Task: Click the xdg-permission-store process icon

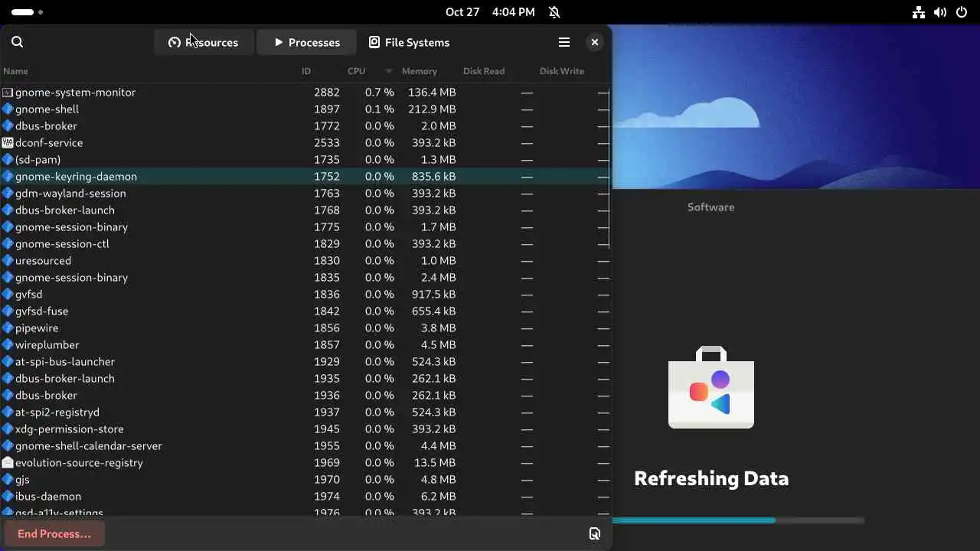Action: pyautogui.click(x=8, y=429)
